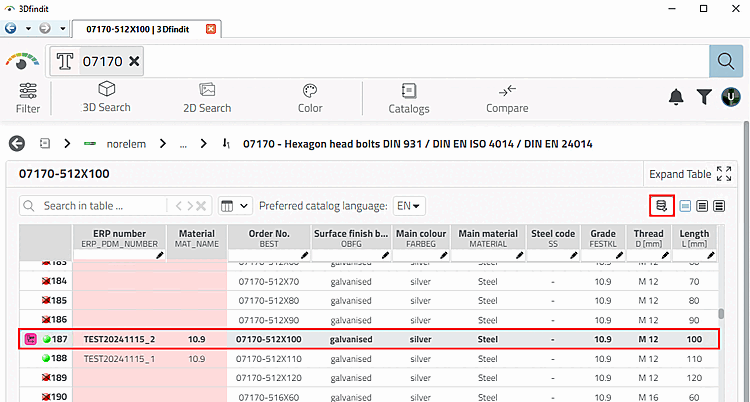The height and width of the screenshot is (402, 750).
Task: Clear the table search
Action: coord(201,206)
